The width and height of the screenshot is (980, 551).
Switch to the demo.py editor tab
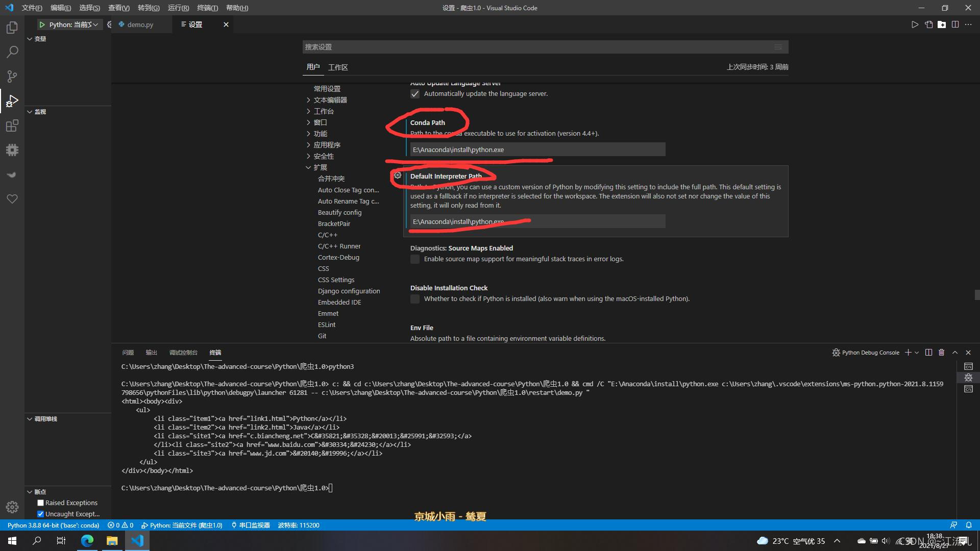pos(140,24)
